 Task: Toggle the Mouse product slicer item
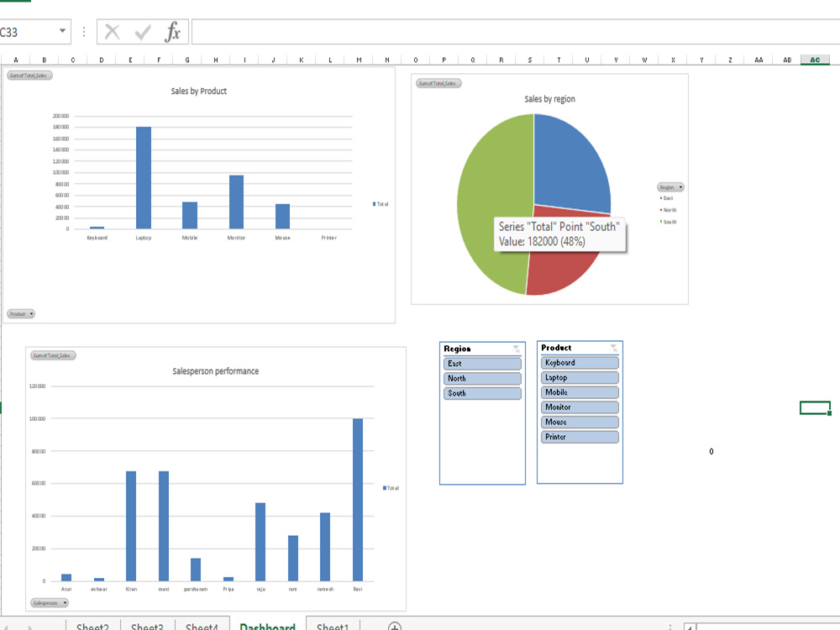point(580,423)
